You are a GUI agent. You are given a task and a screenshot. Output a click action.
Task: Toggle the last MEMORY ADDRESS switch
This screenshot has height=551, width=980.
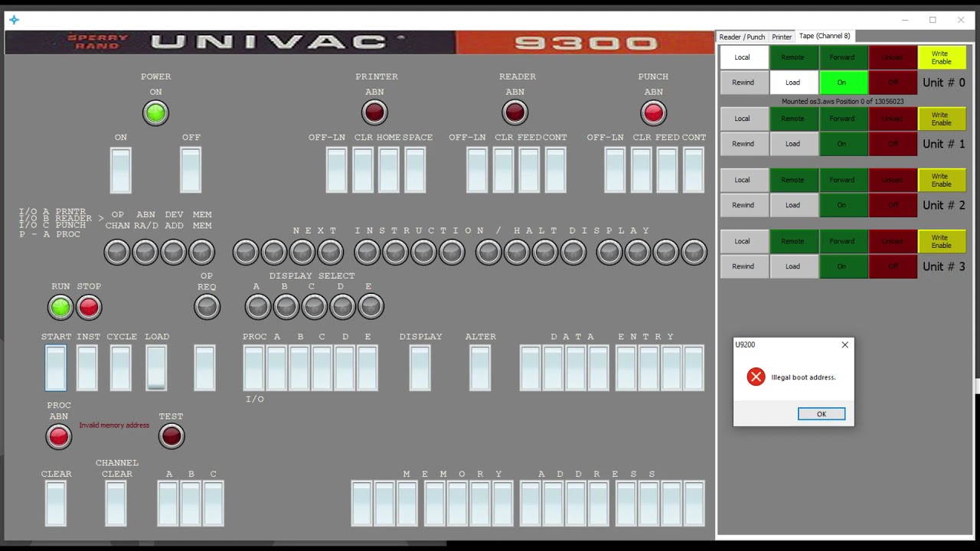[694, 504]
